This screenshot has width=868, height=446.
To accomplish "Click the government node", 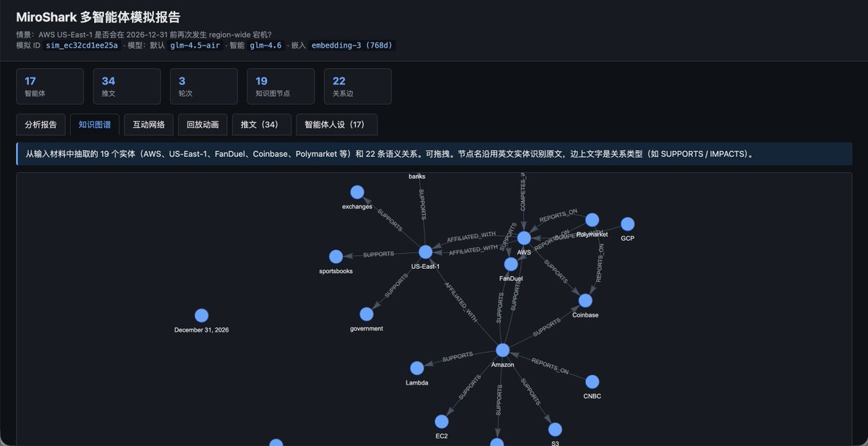I will (366, 314).
